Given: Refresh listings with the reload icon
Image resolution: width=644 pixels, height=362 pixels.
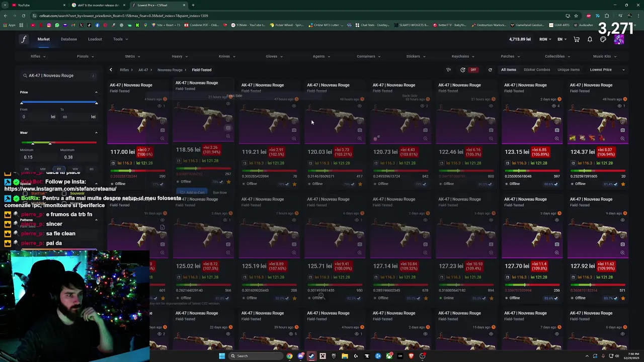Looking at the screenshot, I should (490, 70).
